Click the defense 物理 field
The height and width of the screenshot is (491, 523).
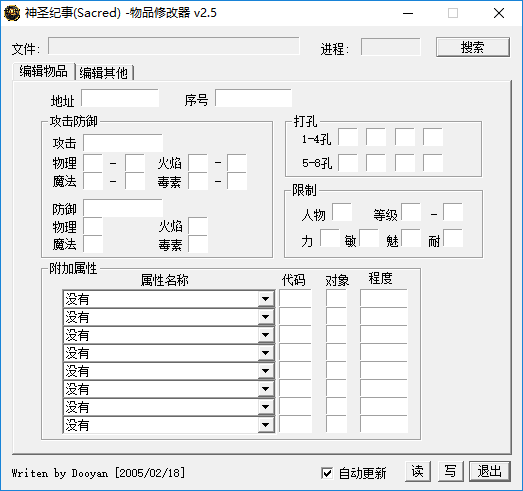pos(93,226)
